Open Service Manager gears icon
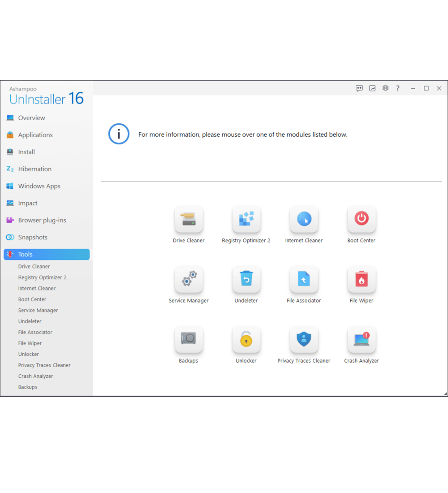 pyautogui.click(x=189, y=280)
